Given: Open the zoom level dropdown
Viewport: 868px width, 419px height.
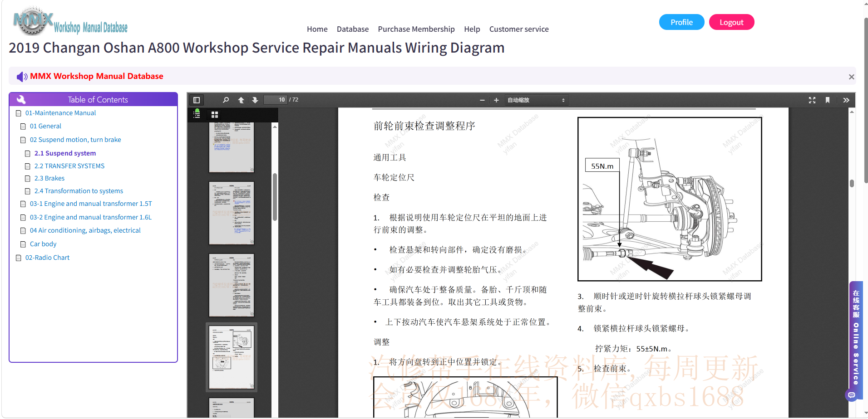Looking at the screenshot, I should click(x=536, y=100).
